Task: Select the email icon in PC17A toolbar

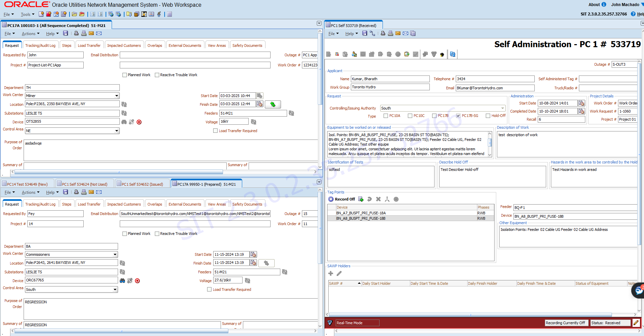Action: point(91,33)
